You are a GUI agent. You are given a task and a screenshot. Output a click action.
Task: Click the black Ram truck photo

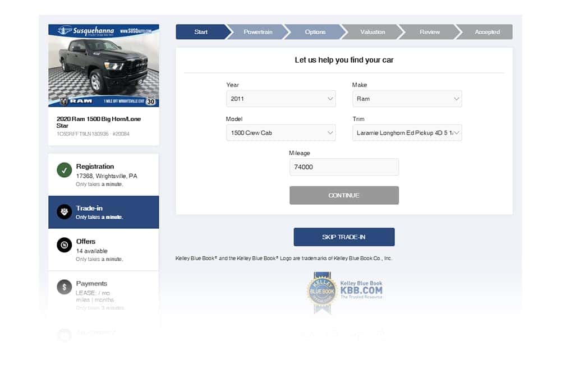pyautogui.click(x=104, y=67)
